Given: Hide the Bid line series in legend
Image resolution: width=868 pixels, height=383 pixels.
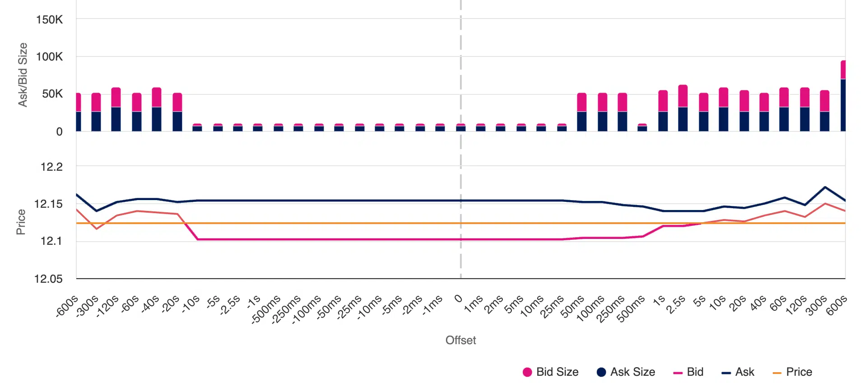Looking at the screenshot, I should tap(688, 372).
